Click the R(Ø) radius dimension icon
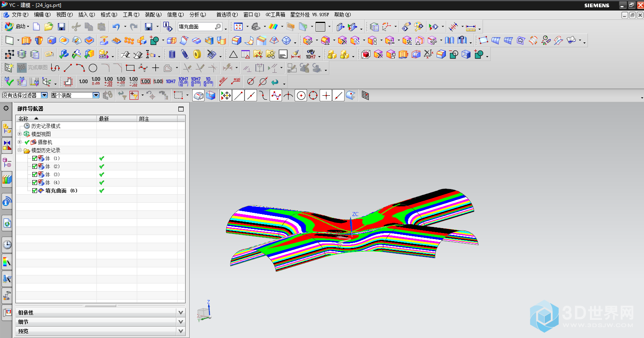 [x=236, y=82]
